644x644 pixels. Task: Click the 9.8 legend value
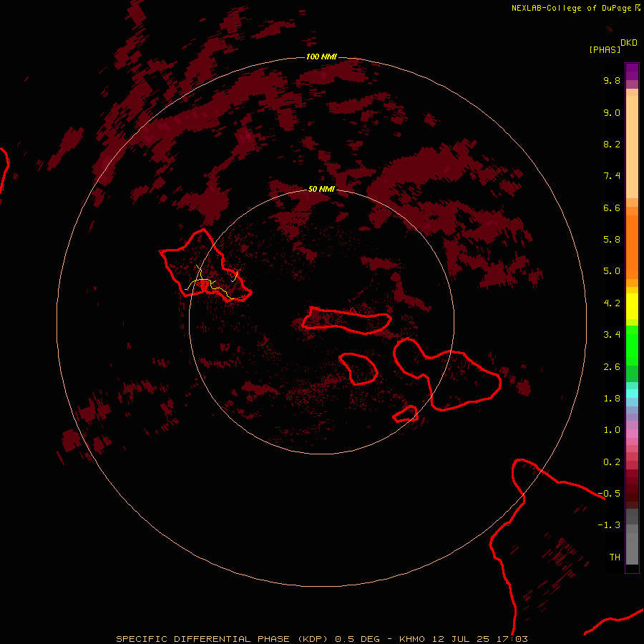[612, 80]
